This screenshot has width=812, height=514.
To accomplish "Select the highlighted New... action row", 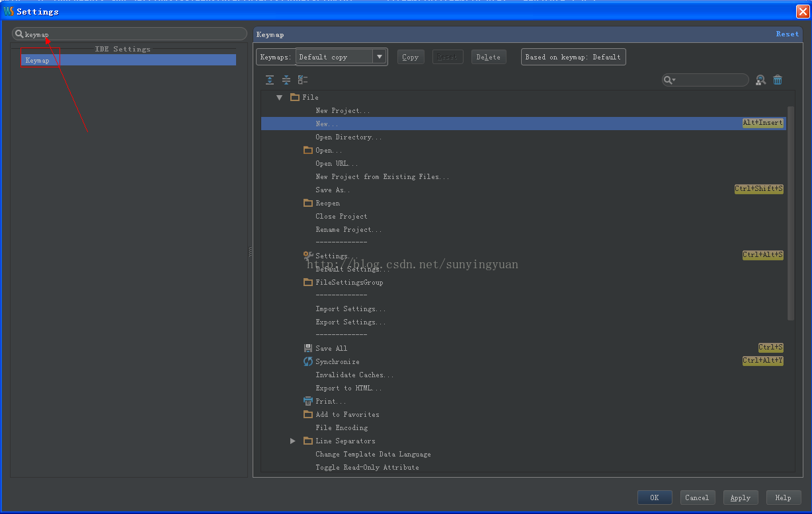I will 524,124.
